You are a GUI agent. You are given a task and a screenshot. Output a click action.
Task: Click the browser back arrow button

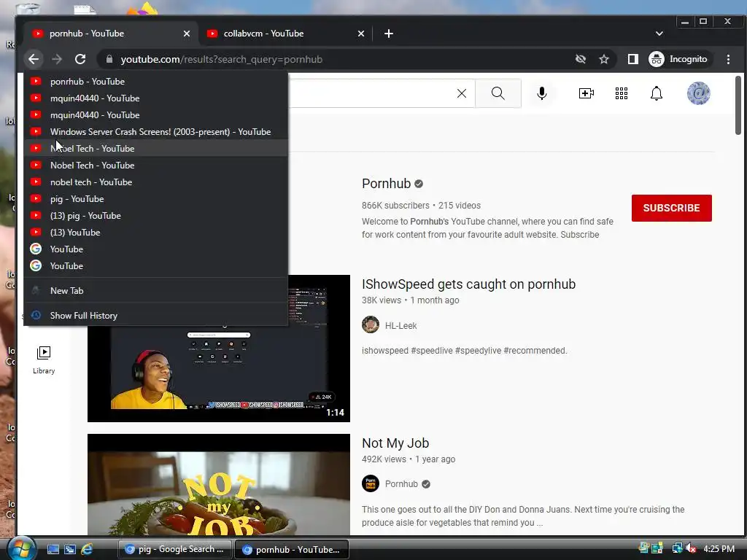tap(34, 59)
